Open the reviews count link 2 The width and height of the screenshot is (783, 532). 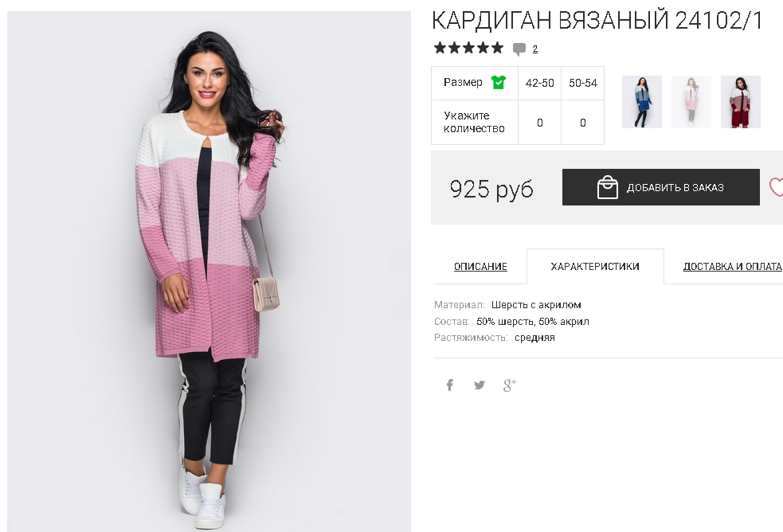(x=534, y=49)
